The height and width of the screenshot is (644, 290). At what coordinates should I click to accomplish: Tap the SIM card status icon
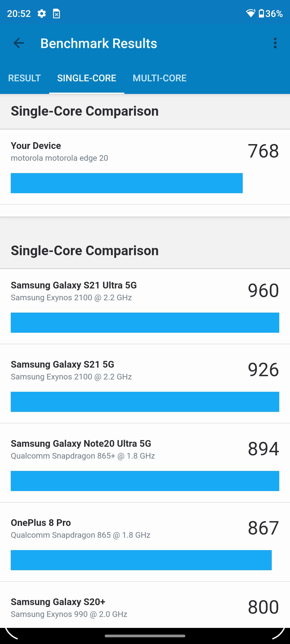(56, 13)
